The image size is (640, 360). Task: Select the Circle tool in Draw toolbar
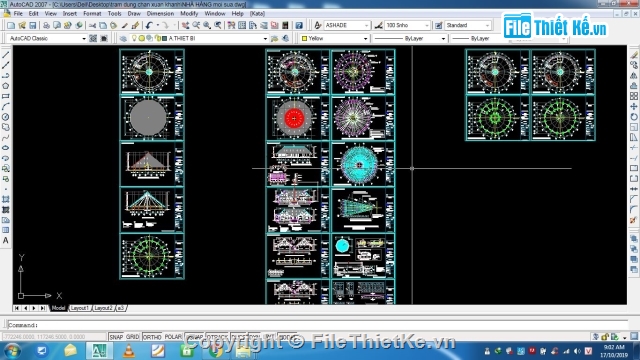click(6, 117)
